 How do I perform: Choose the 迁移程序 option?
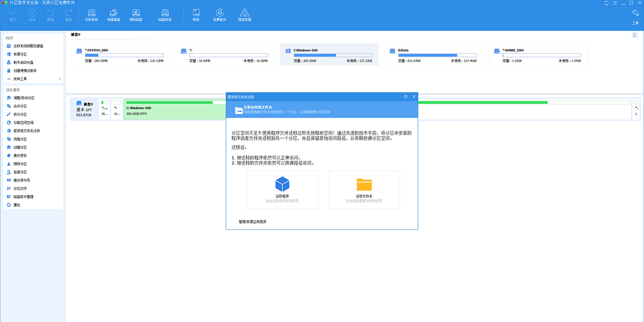[282, 189]
